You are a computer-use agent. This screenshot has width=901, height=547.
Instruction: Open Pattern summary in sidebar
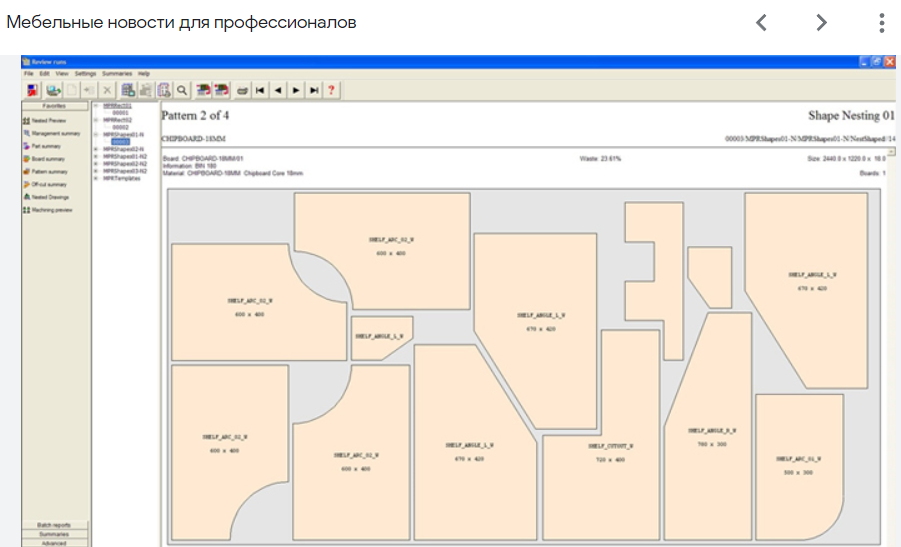(45, 171)
